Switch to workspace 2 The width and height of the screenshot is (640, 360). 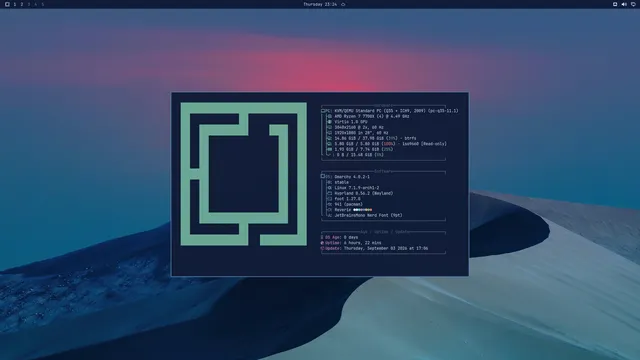tap(22, 4)
